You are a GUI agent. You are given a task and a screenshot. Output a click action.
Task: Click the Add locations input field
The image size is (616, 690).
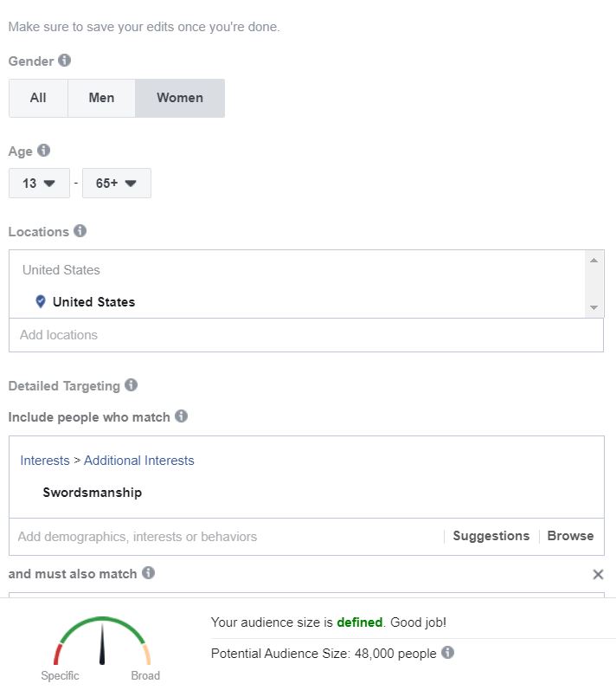(305, 335)
